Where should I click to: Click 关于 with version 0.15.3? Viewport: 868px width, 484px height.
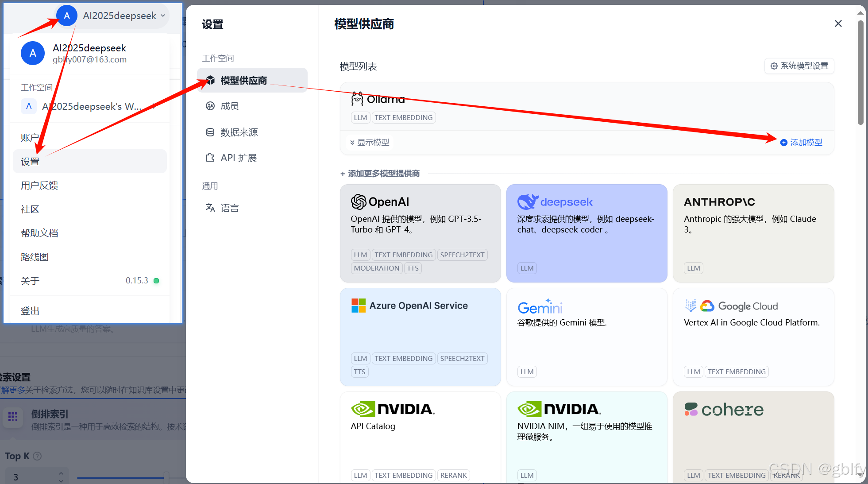coord(90,281)
